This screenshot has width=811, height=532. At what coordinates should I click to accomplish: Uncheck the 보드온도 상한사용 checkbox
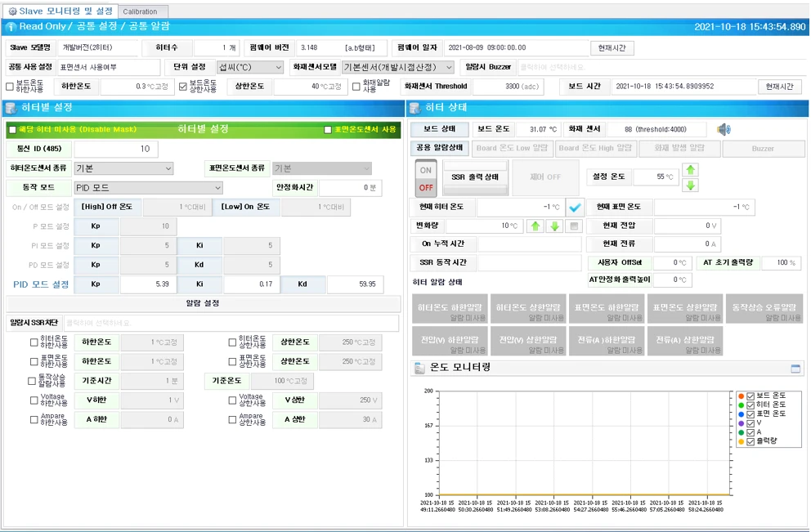[x=182, y=87]
